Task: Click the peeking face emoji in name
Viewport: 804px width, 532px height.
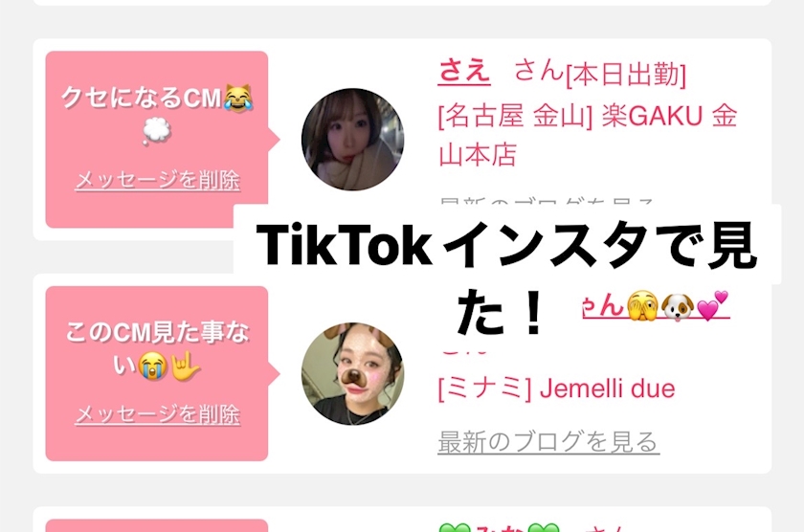Action: 642,306
